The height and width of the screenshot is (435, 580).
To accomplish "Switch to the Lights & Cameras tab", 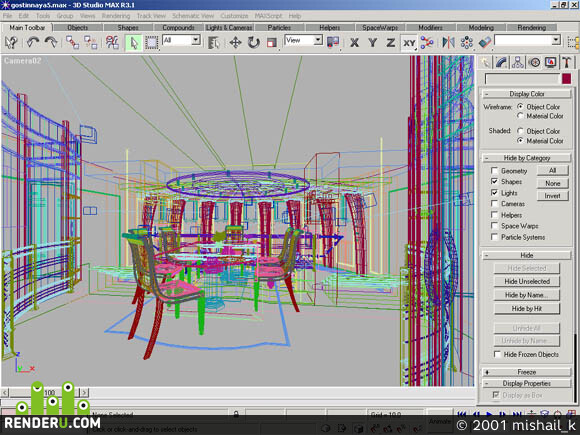I will click(229, 27).
